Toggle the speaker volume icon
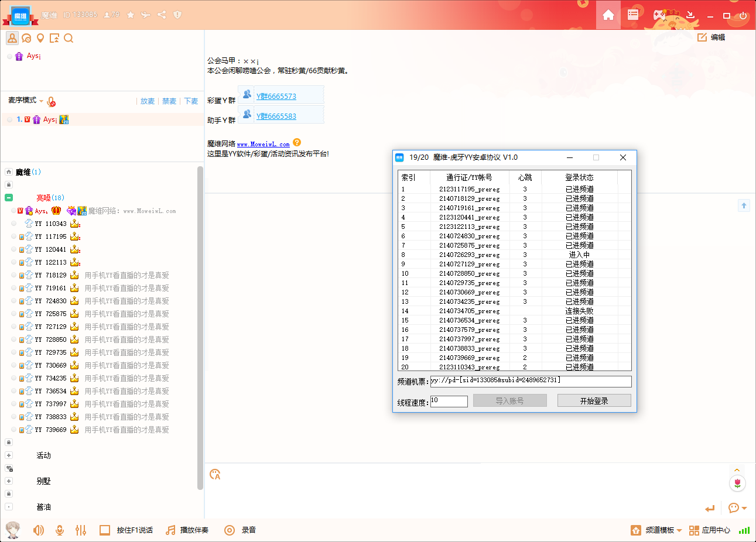Viewport: 756px width, 542px height. tap(39, 530)
